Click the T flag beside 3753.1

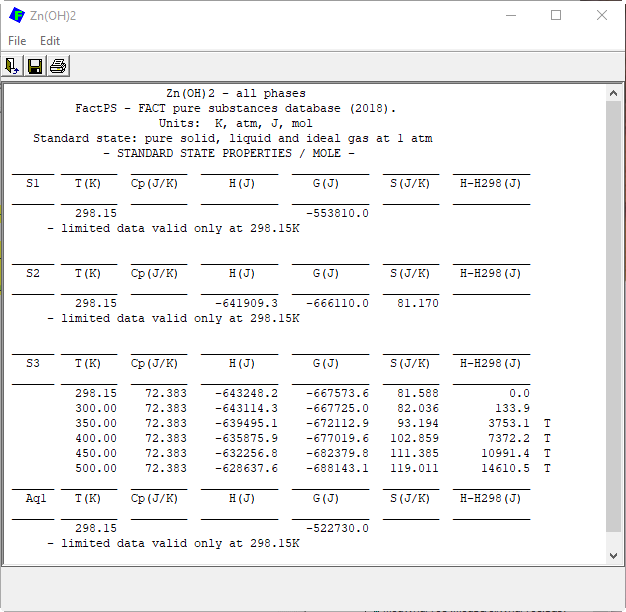click(x=547, y=423)
